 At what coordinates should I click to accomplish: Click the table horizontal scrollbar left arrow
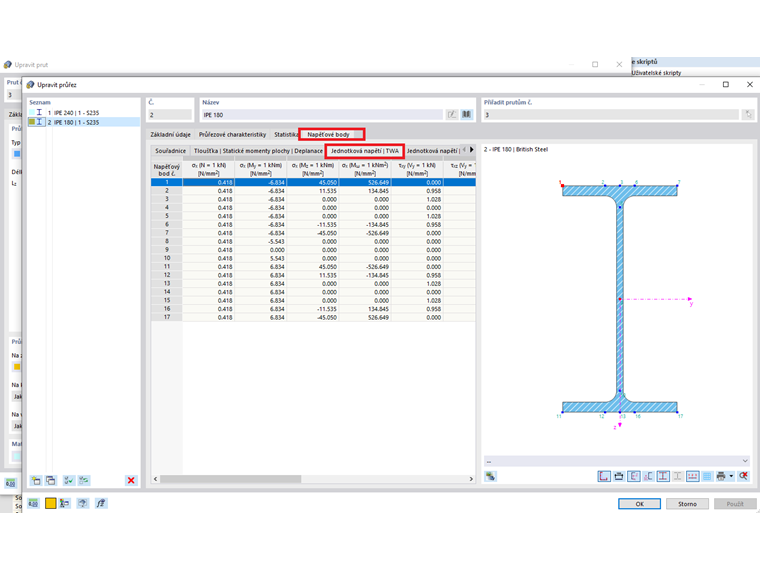pos(155,479)
